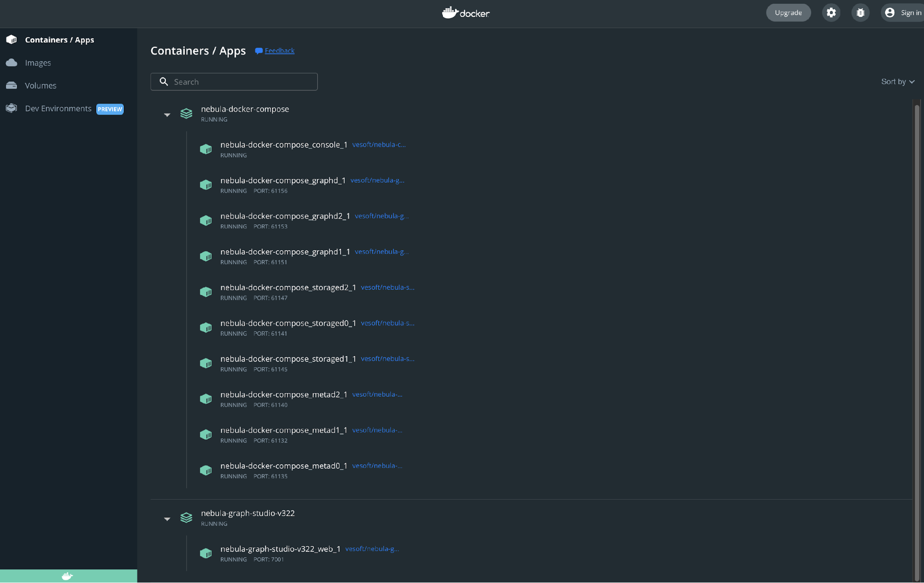Open Settings gear icon in header
The width and height of the screenshot is (924, 583).
tap(831, 12)
